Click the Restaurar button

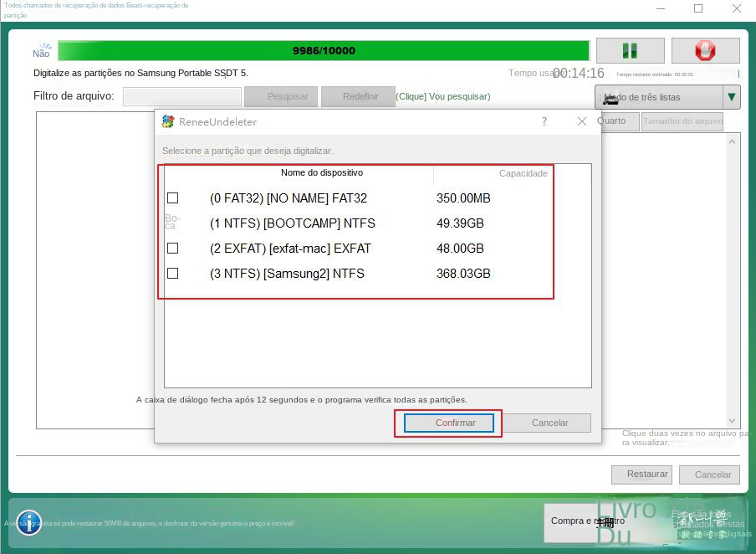click(641, 474)
